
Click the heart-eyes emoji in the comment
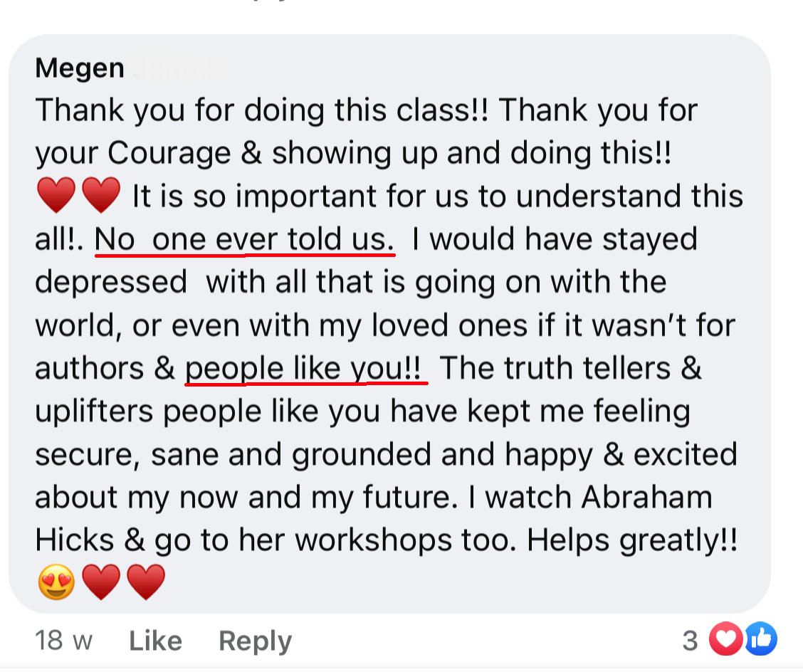[56, 582]
